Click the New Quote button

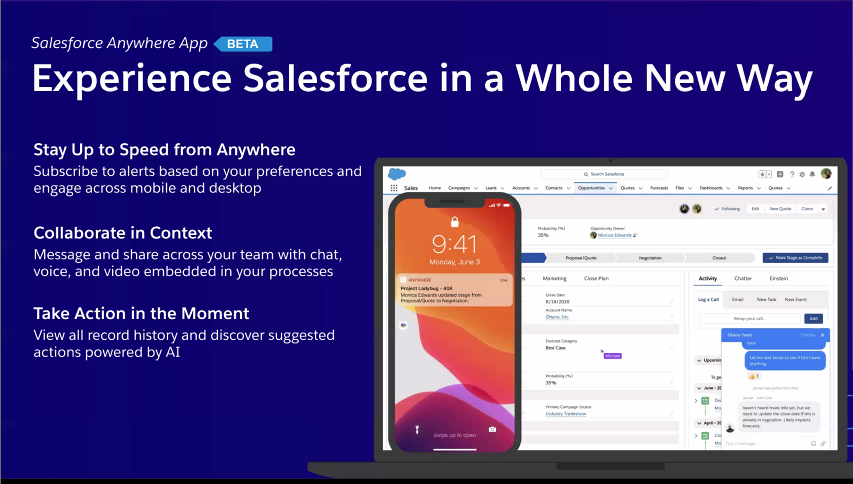[x=780, y=209]
